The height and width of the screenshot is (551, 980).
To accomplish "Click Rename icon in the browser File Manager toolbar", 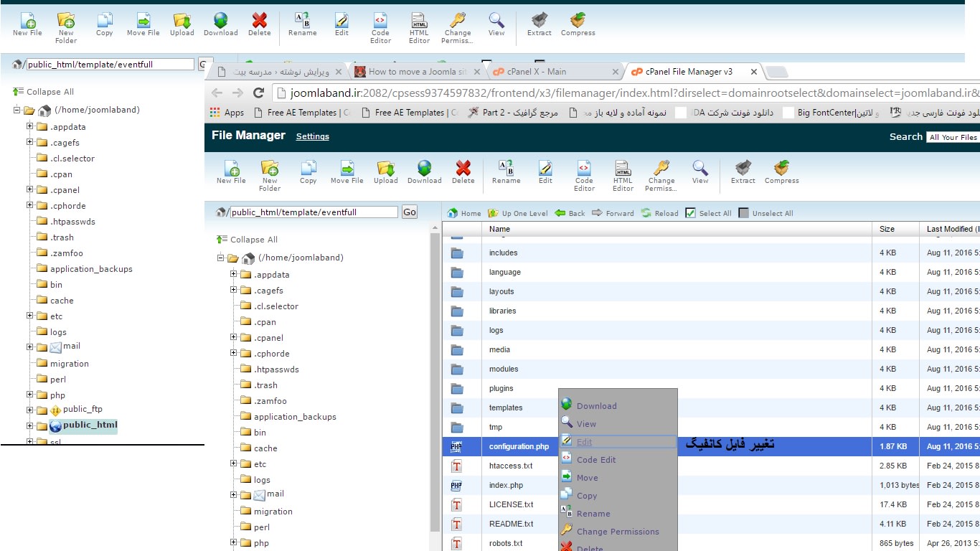I will tap(507, 168).
